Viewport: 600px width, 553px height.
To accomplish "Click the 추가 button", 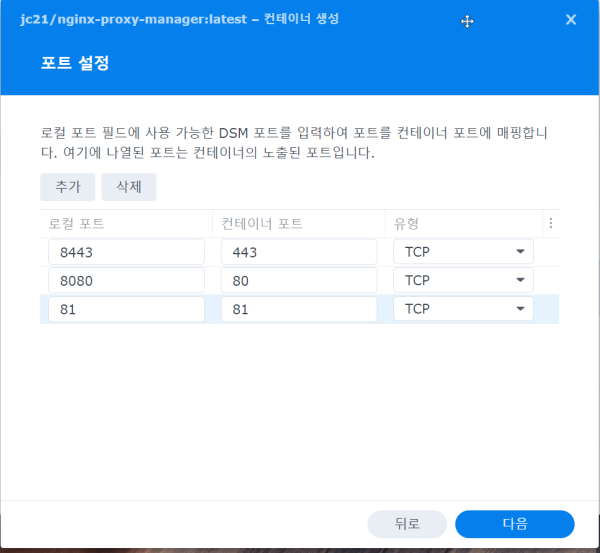I will coord(67,187).
